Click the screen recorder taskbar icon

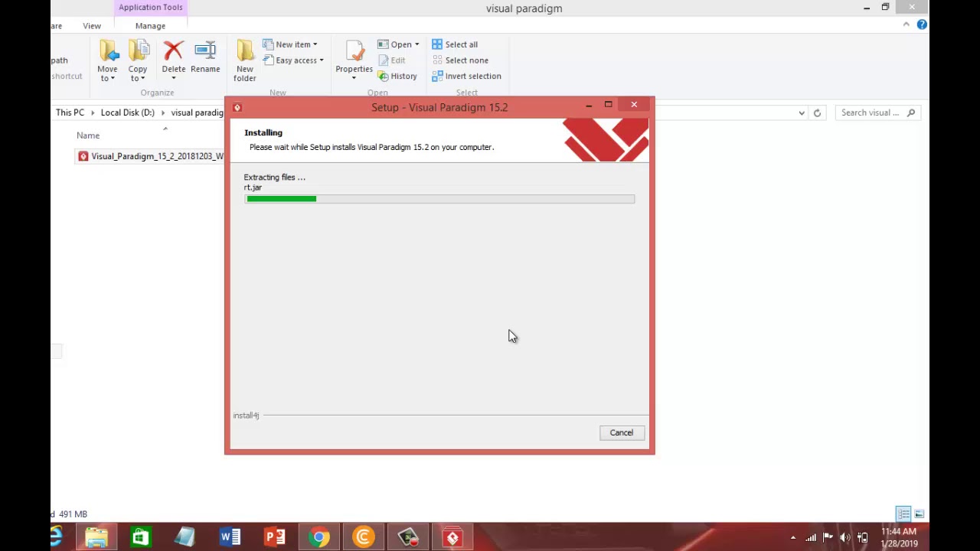(x=408, y=537)
